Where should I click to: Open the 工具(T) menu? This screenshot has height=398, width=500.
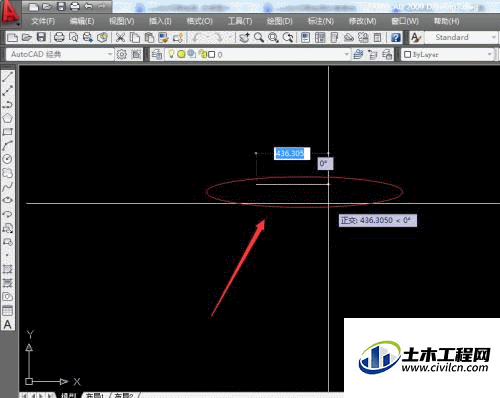(x=240, y=21)
